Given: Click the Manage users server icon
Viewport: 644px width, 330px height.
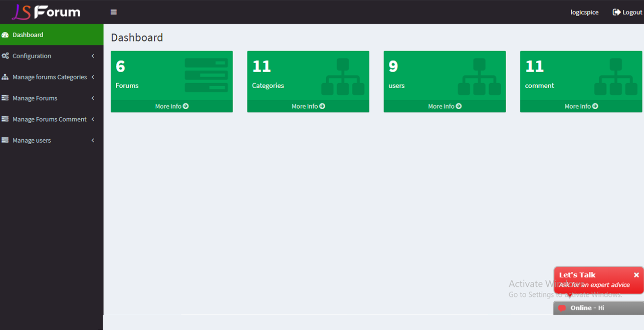Looking at the screenshot, I should pyautogui.click(x=5, y=140).
